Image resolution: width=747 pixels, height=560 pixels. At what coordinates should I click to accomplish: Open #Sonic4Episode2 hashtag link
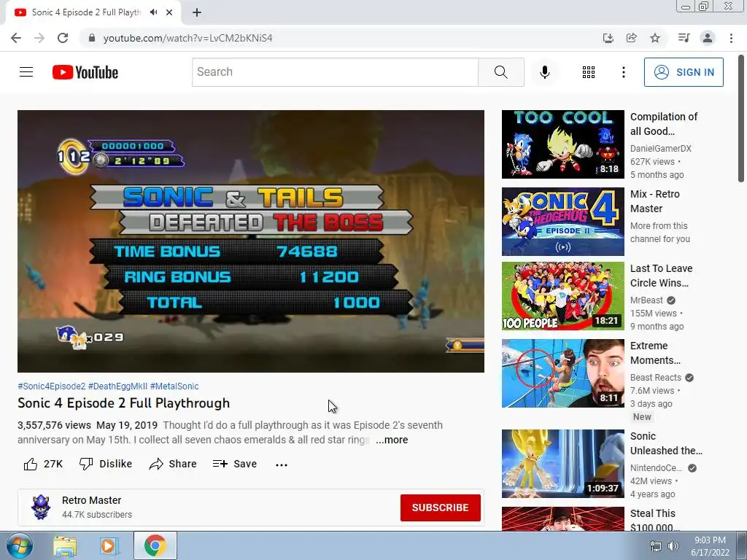(x=52, y=386)
